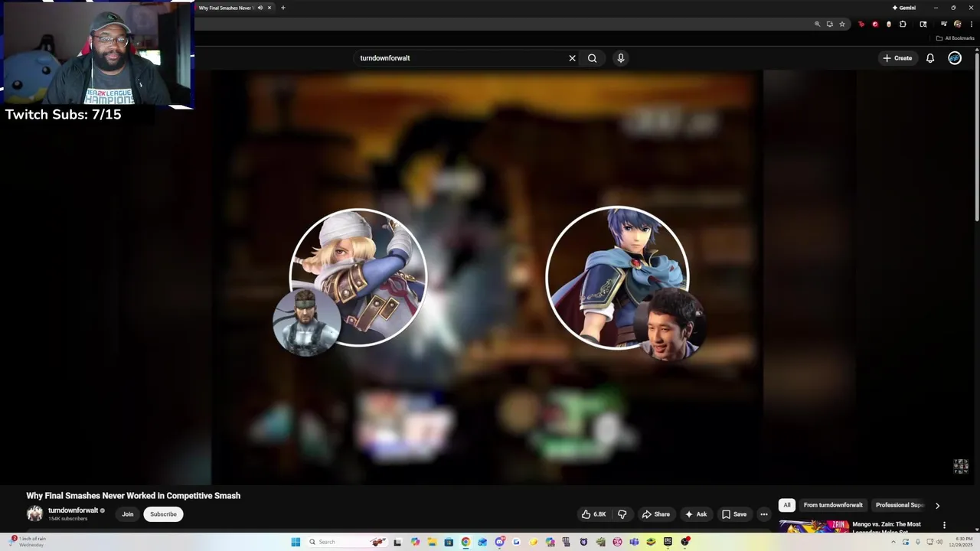
Task: Open the red circular extension icon
Action: point(875,24)
